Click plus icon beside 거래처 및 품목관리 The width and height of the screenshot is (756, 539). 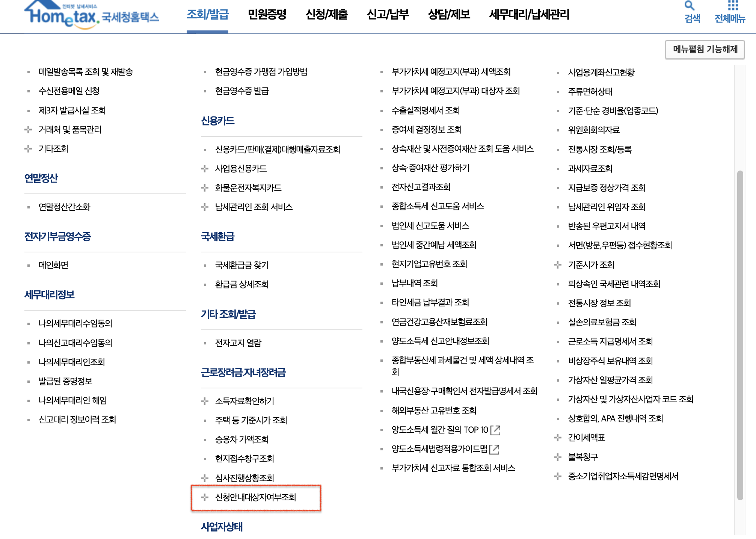(x=28, y=130)
